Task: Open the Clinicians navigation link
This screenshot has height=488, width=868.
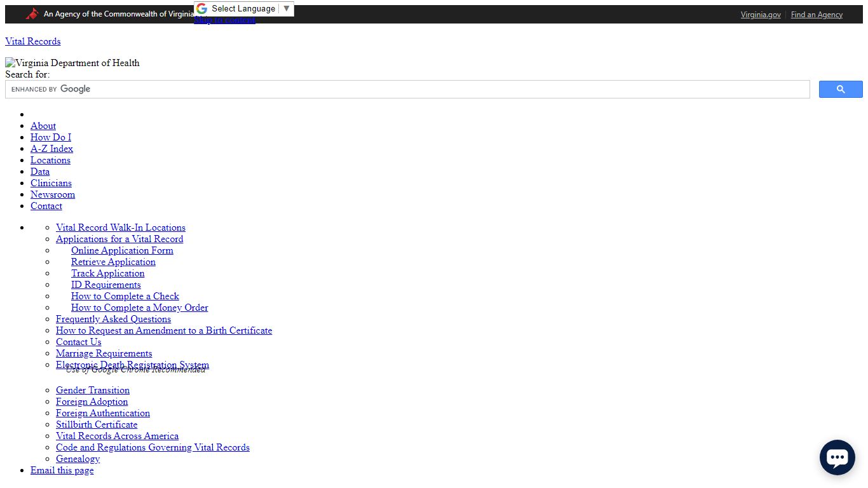Action: coord(51,183)
